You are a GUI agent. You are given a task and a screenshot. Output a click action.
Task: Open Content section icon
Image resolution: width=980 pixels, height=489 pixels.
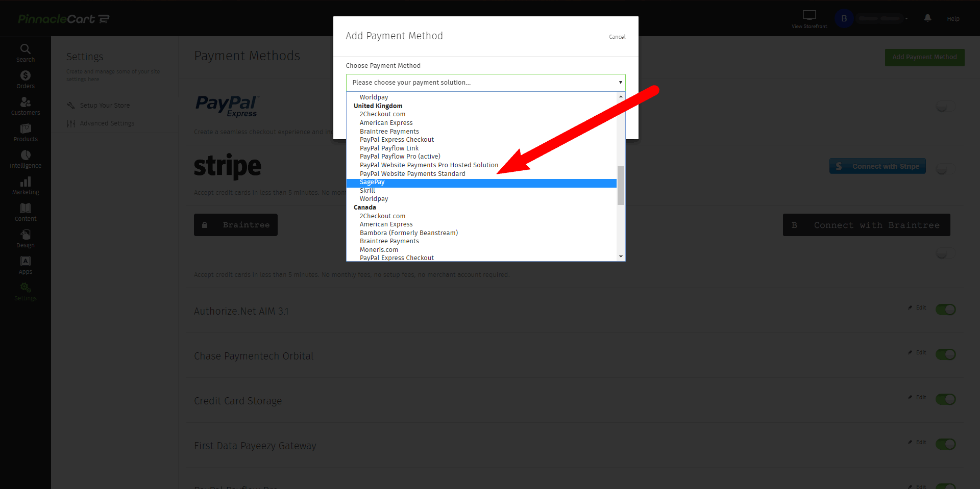tap(25, 208)
